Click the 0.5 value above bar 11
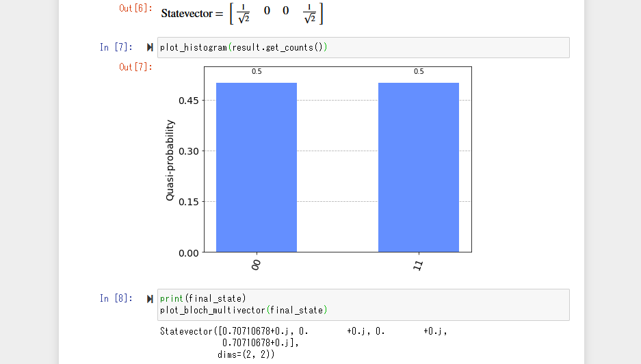 coord(418,72)
